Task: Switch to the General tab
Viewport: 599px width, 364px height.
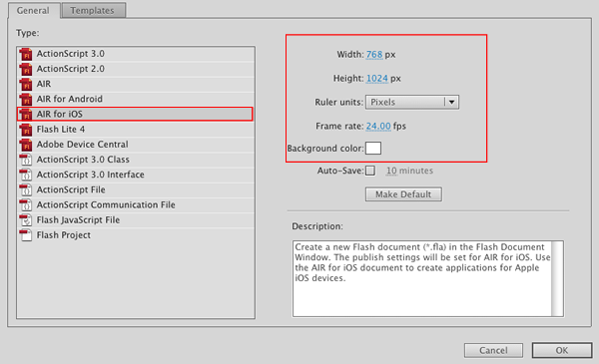Action: pyautogui.click(x=33, y=10)
